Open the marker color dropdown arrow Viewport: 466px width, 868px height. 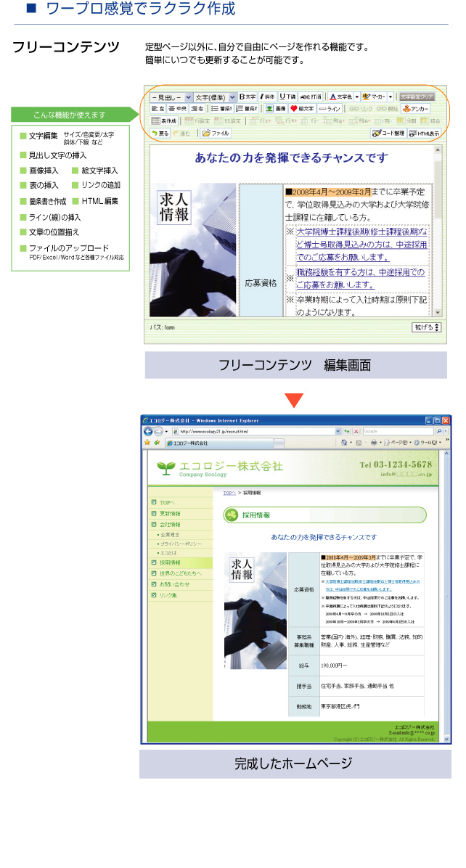[391, 96]
